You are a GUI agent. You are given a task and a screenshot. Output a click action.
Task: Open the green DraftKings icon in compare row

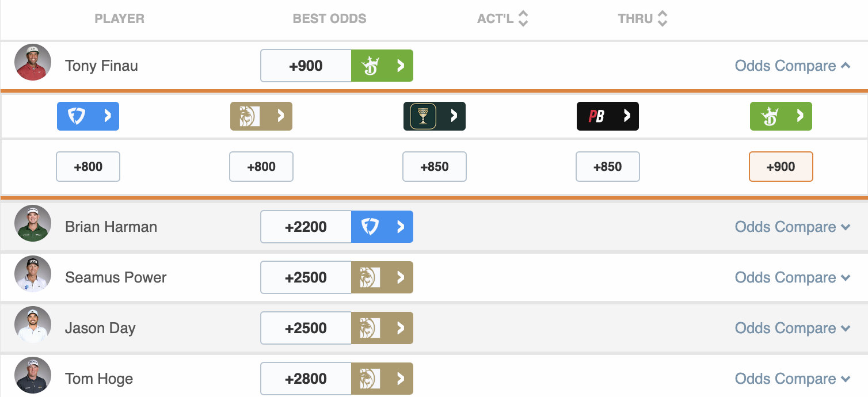781,116
